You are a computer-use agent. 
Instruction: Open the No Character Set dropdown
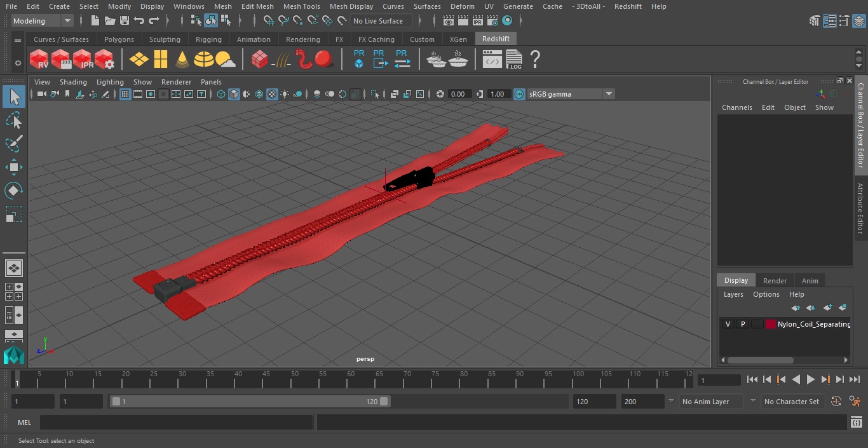tap(792, 402)
